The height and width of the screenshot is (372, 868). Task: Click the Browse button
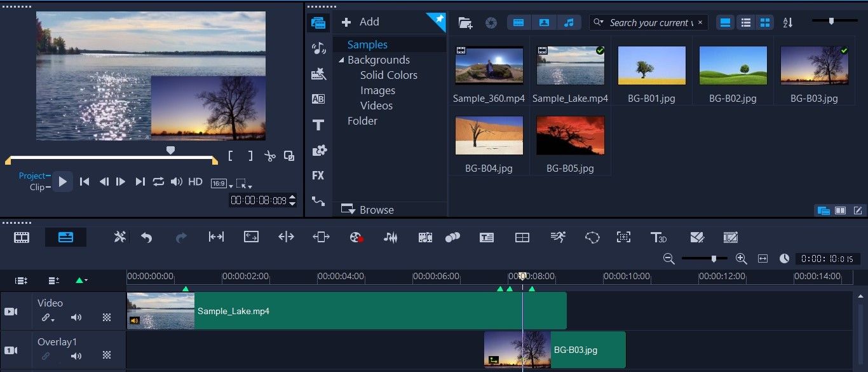coord(367,209)
